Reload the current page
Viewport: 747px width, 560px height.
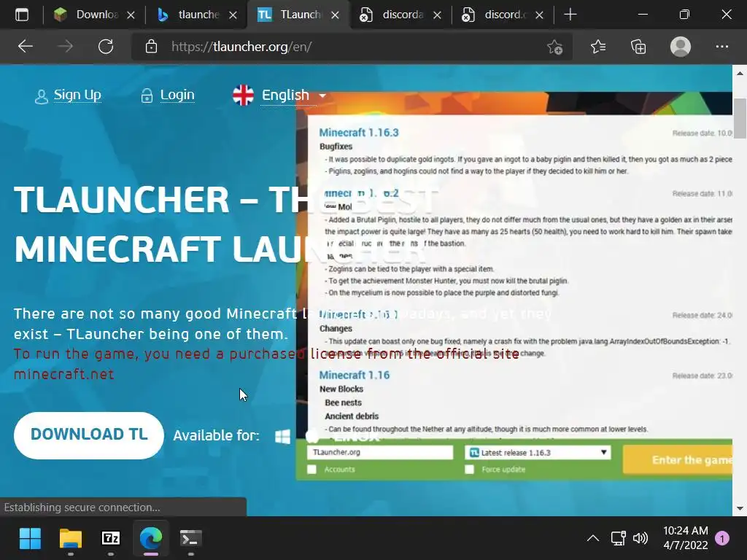(106, 47)
